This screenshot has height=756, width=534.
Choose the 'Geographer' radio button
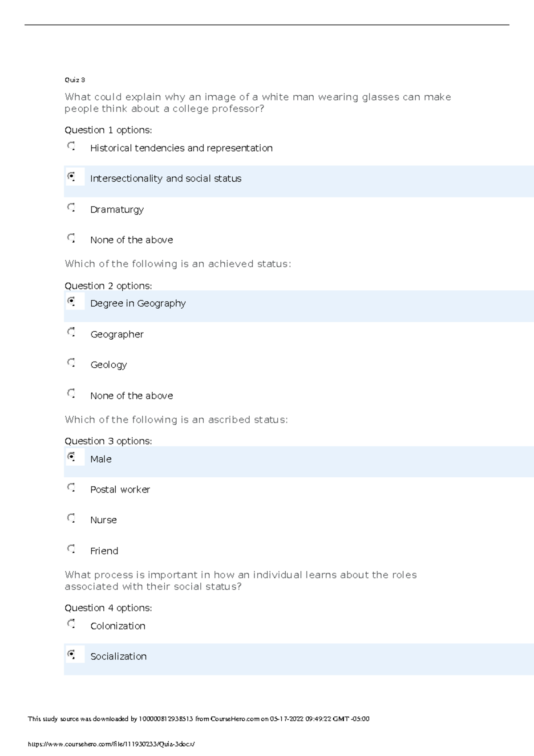click(71, 332)
